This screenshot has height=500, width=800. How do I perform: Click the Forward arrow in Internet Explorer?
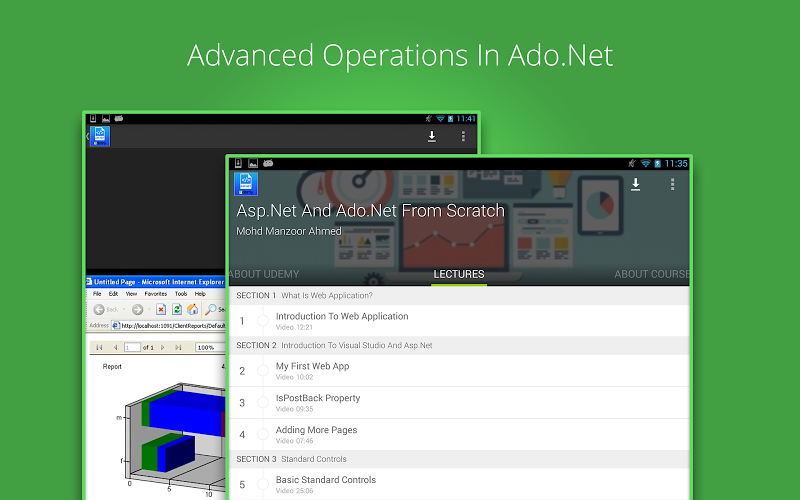point(137,309)
